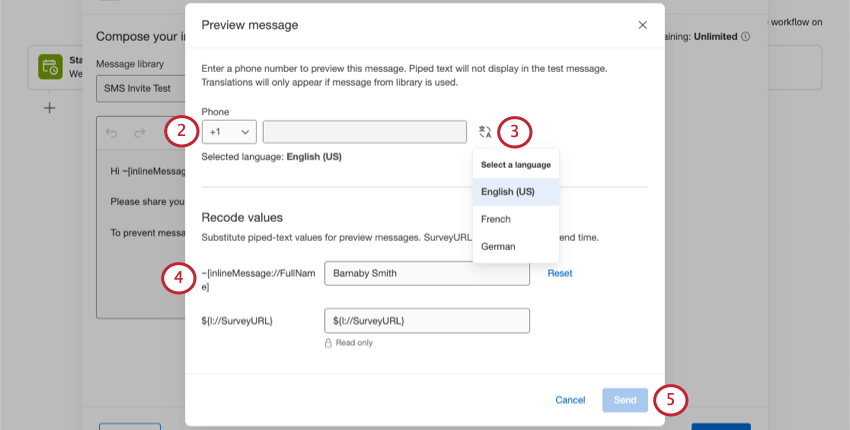Pick German from the language menu

click(x=516, y=246)
